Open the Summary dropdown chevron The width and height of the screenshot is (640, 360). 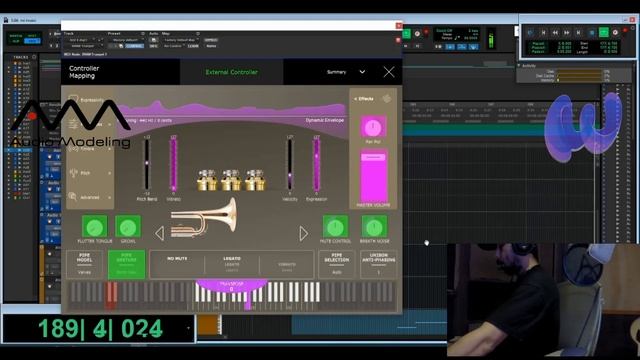362,72
